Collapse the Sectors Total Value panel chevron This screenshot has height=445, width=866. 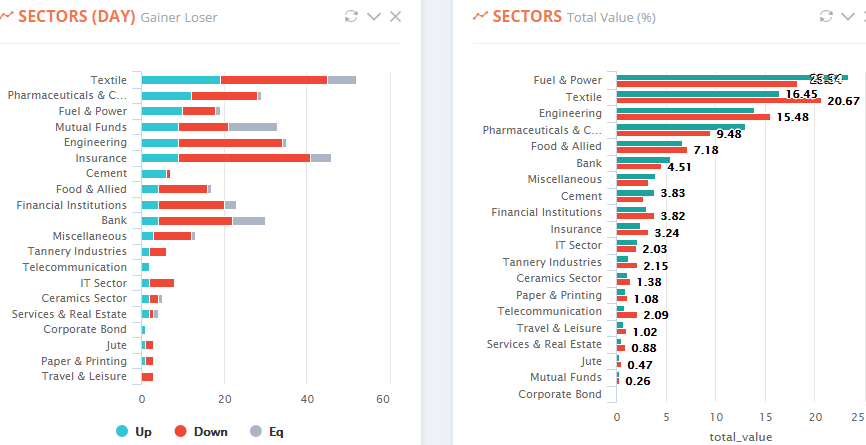pyautogui.click(x=848, y=17)
